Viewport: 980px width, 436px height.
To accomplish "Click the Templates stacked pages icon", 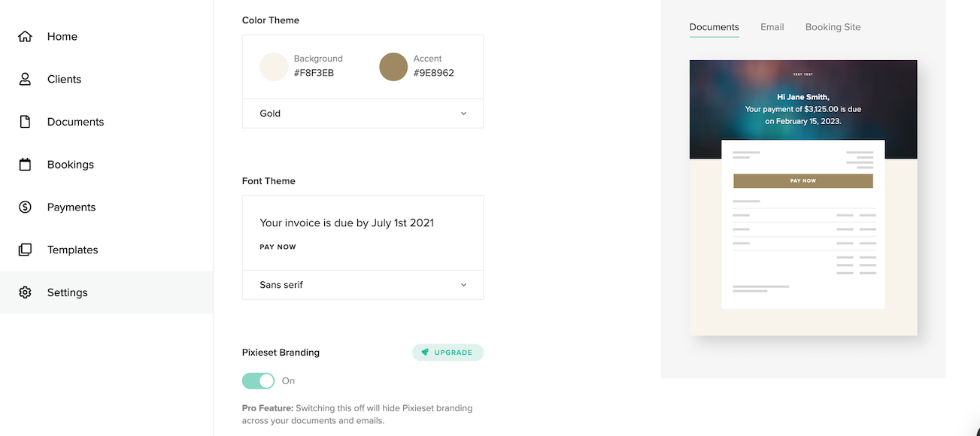I will click(25, 250).
